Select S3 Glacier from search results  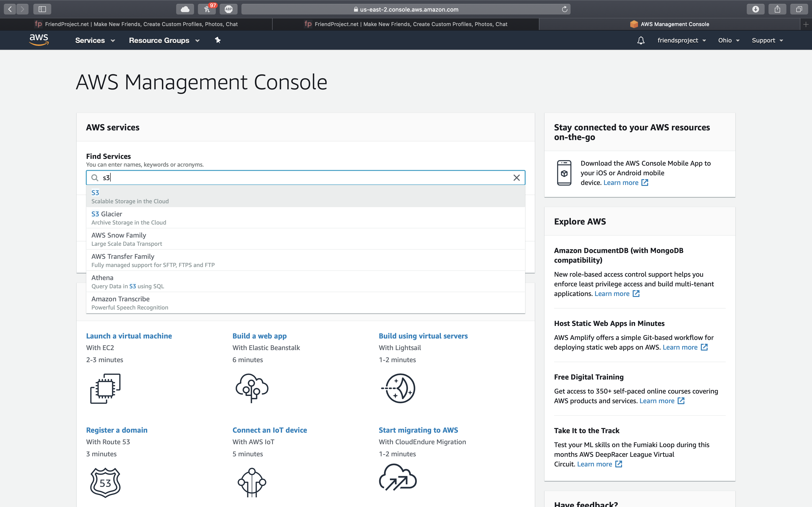(107, 214)
